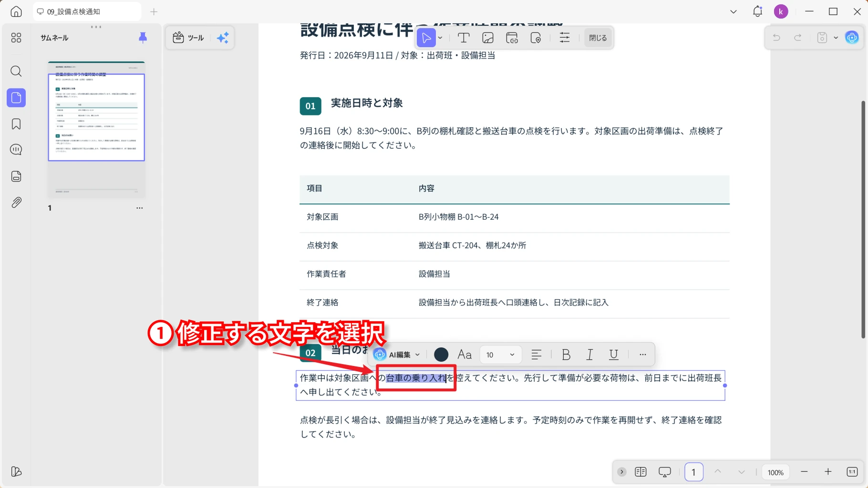Viewport: 868px width, 488px height.
Task: Open more formatting options ellipsis
Action: [x=643, y=355]
